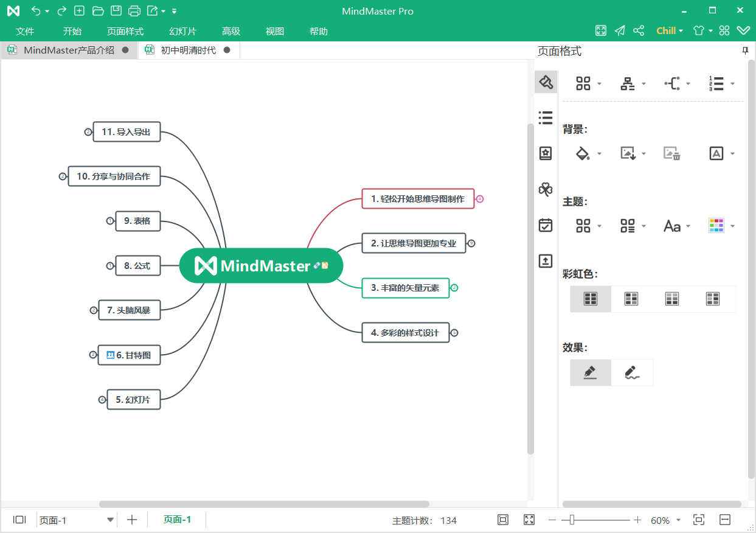Click the four-corner-arrows full screen icon in status bar
756x533 pixels.
pyautogui.click(x=529, y=520)
